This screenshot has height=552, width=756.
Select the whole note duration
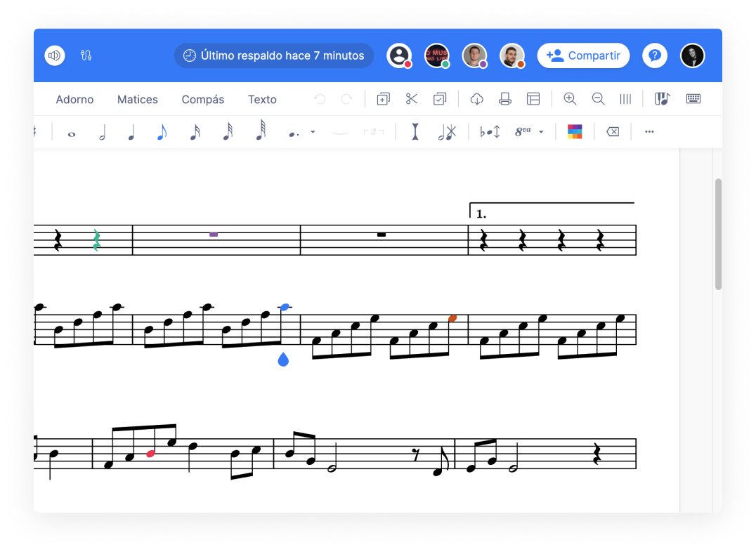(x=72, y=135)
